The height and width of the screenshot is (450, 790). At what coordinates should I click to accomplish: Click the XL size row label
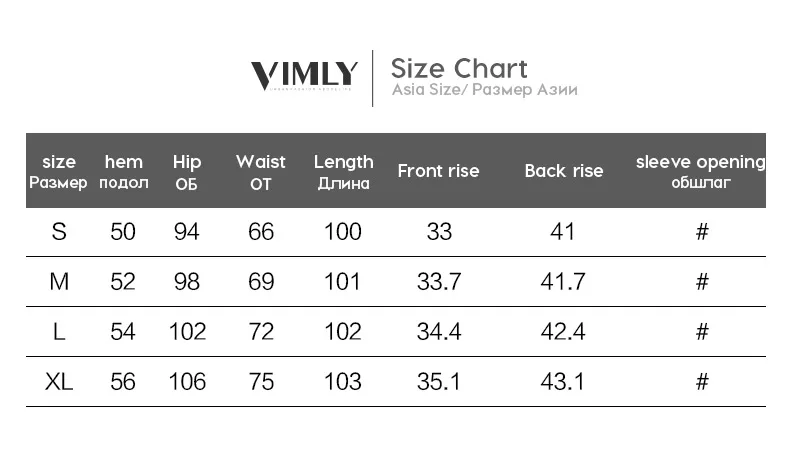[x=59, y=382]
